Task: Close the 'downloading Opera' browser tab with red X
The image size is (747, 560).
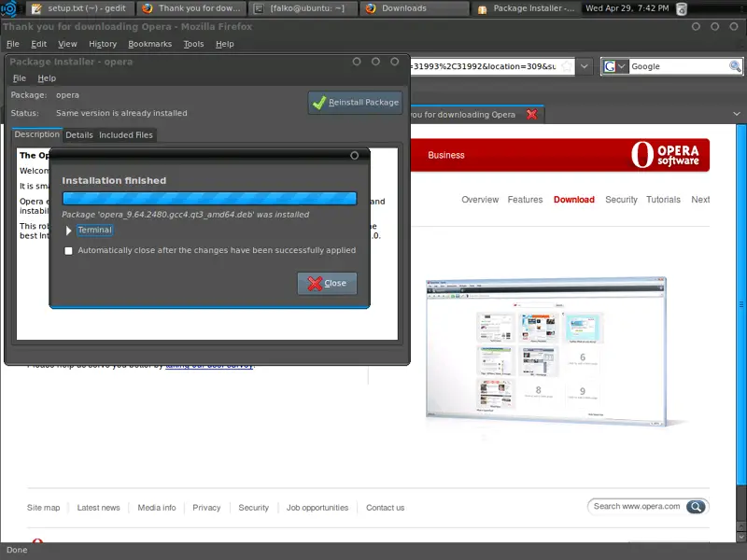Action: 531,114
